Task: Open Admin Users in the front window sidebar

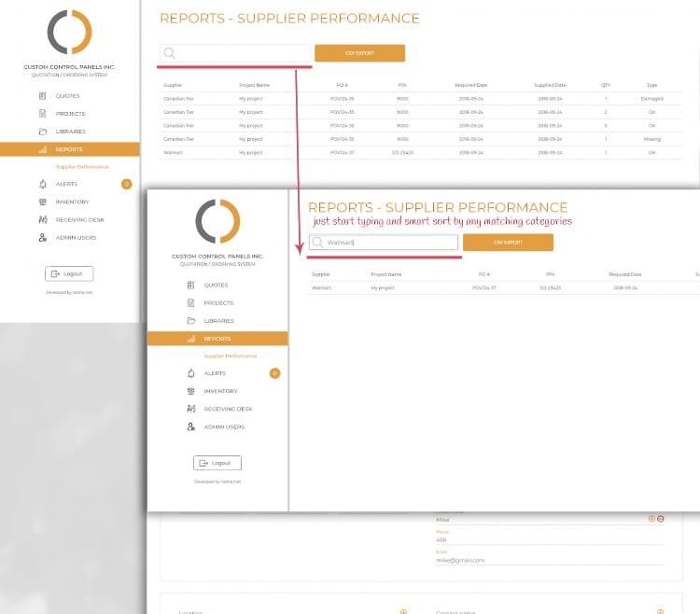Action: coord(224,427)
